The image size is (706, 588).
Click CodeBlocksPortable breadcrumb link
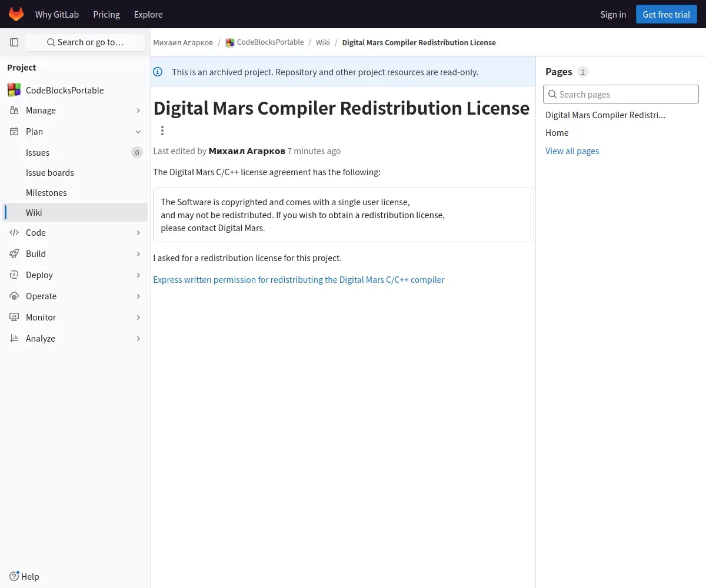click(270, 42)
